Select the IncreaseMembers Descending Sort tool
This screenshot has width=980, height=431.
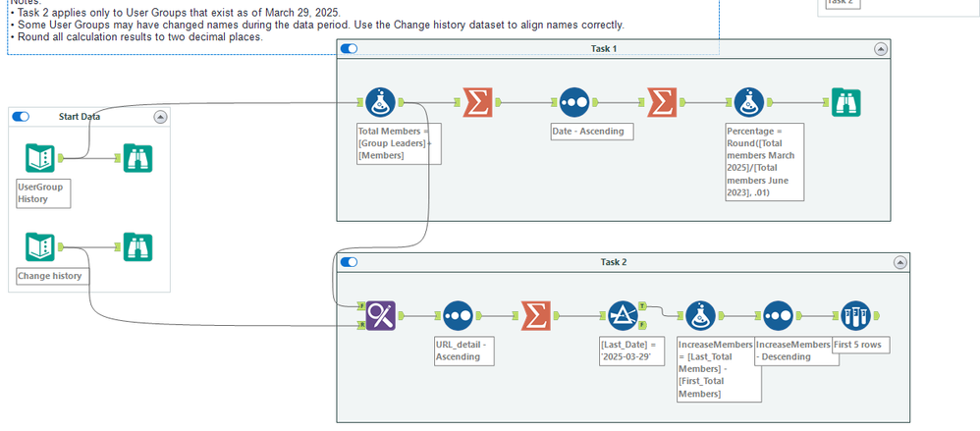(x=778, y=316)
